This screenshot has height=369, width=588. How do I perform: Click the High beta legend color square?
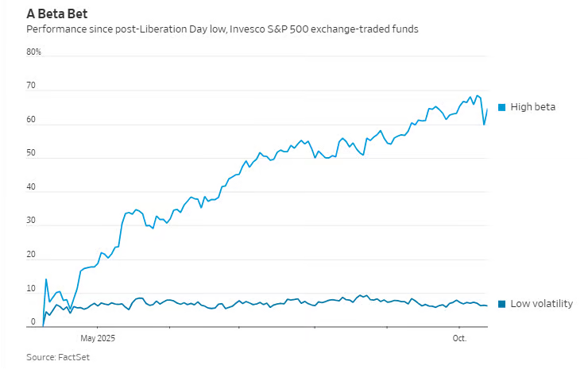[x=501, y=107]
